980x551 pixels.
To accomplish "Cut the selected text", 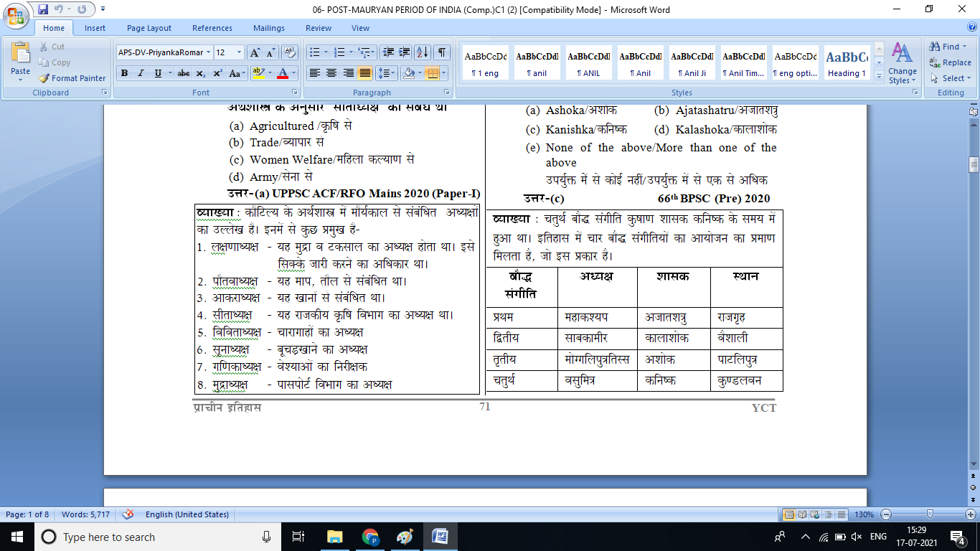I will 52,47.
